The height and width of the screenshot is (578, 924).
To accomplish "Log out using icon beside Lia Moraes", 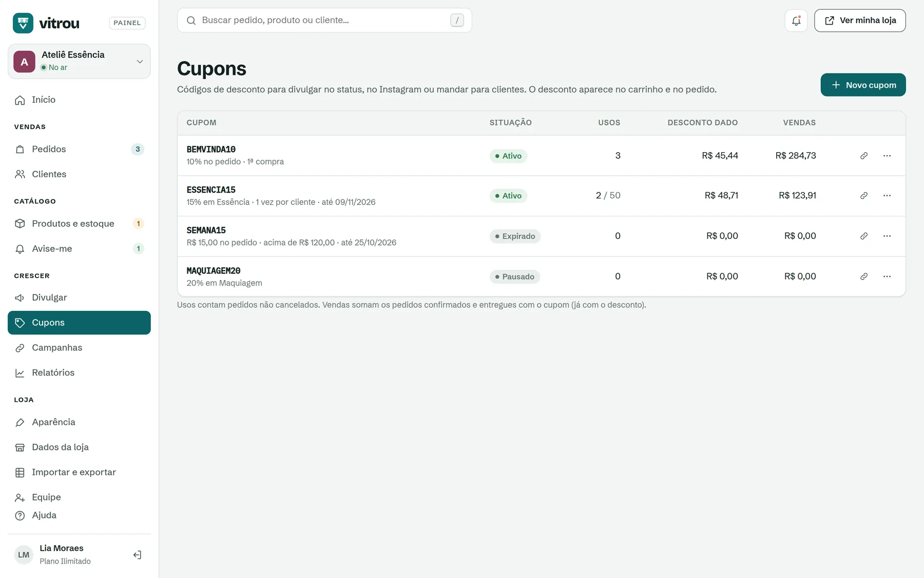I will pyautogui.click(x=137, y=555).
